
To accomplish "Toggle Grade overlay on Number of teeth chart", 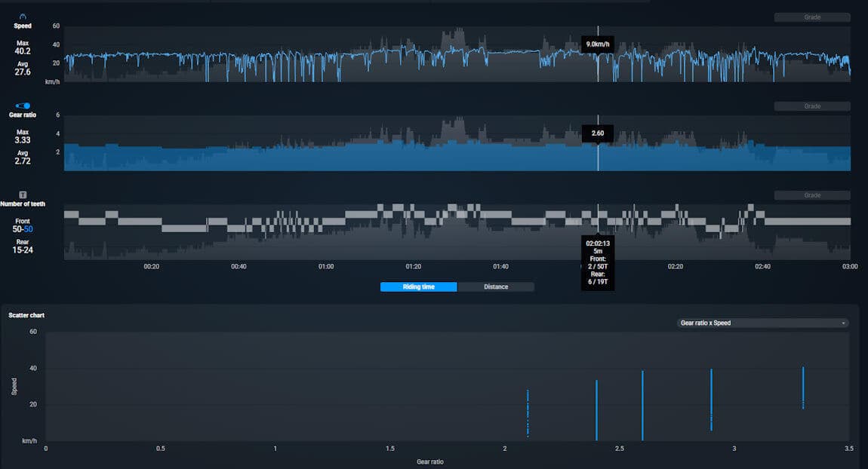I will coord(811,195).
